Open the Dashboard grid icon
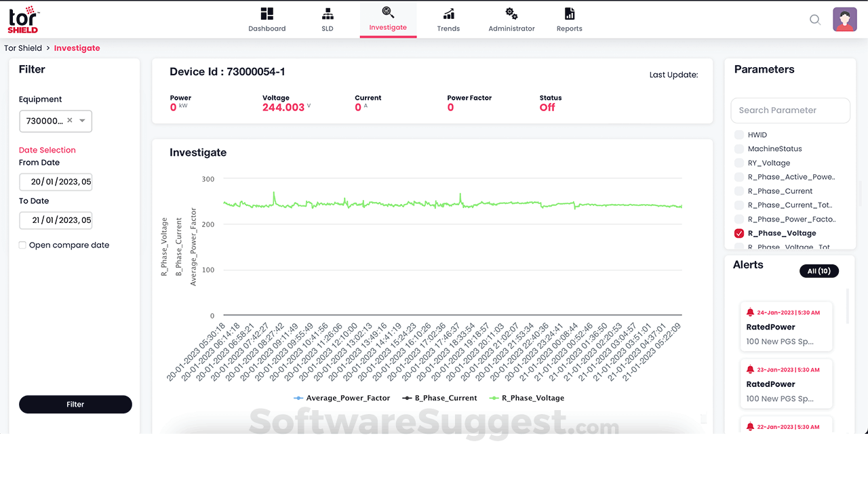Image resolution: width=868 pixels, height=488 pixels. (267, 14)
